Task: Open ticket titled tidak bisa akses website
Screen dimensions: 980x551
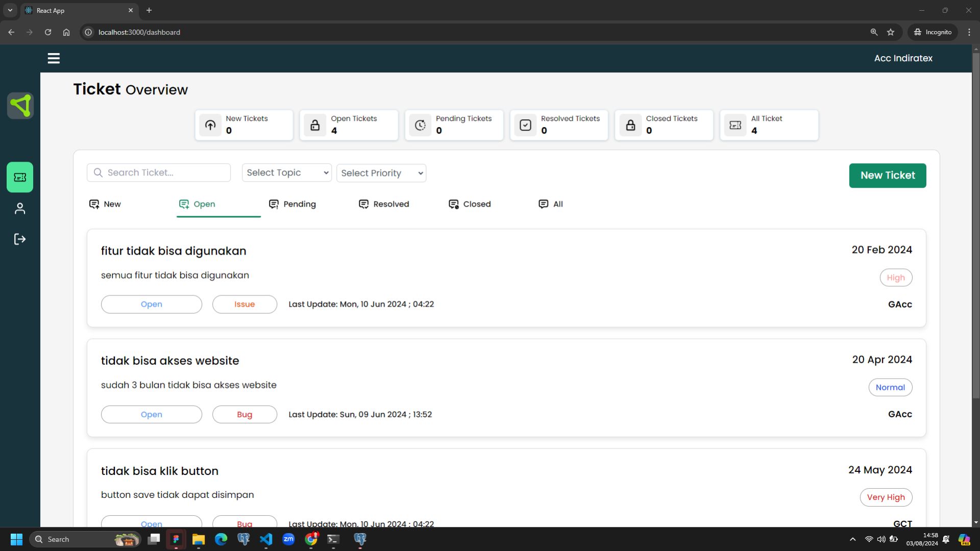Action: point(170,361)
